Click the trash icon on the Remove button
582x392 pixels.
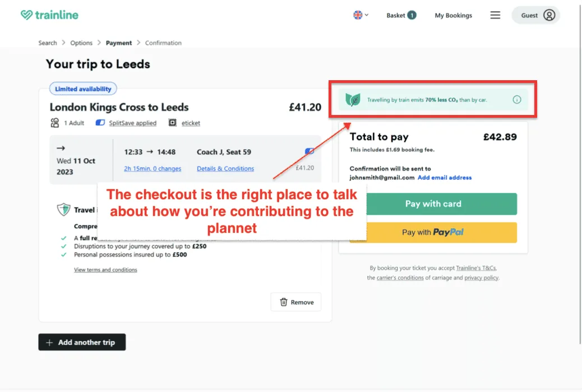[283, 302]
